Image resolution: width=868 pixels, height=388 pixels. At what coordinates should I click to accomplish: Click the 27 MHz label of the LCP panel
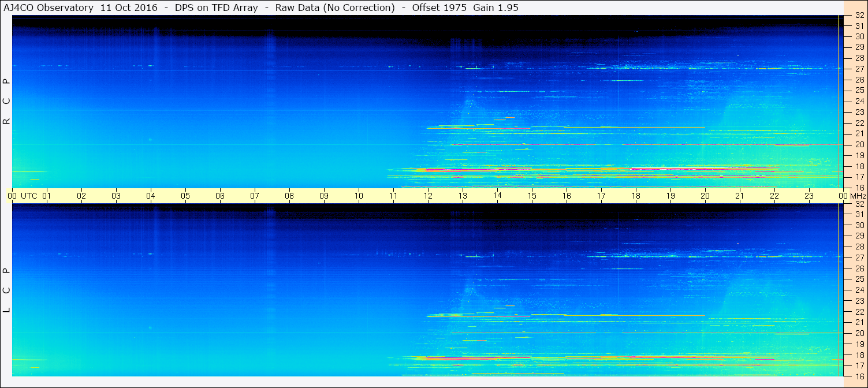pos(859,258)
